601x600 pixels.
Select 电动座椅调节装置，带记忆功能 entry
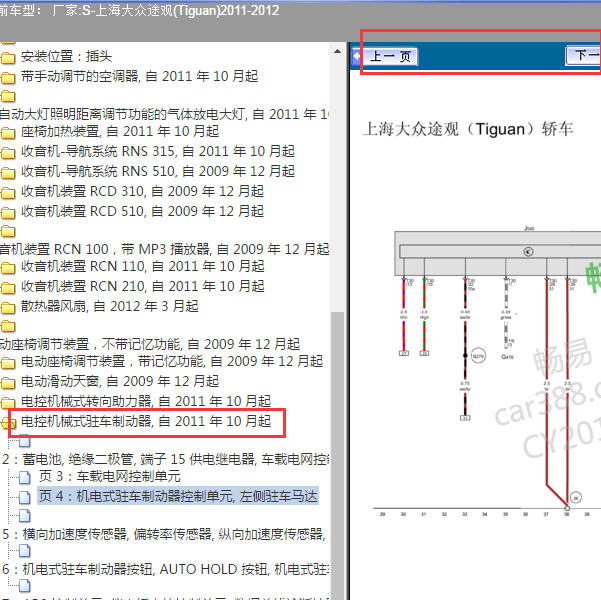coord(172,362)
